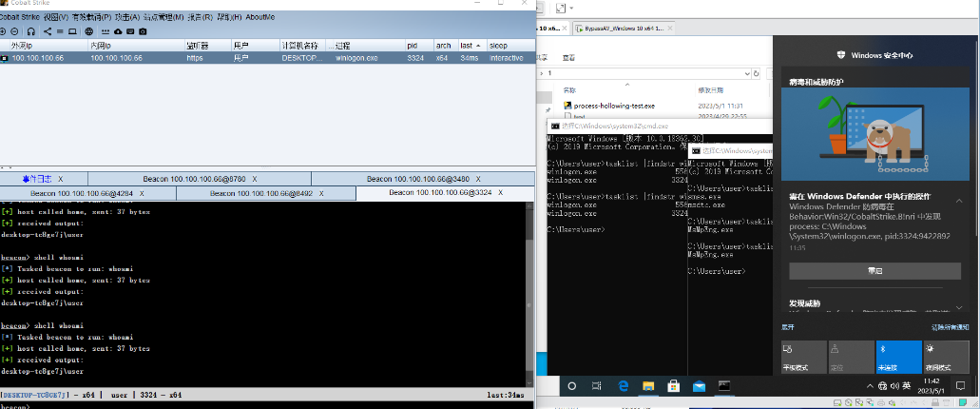The image size is (980, 409).
Task: Click 清除所有通知 link
Action: tap(950, 327)
